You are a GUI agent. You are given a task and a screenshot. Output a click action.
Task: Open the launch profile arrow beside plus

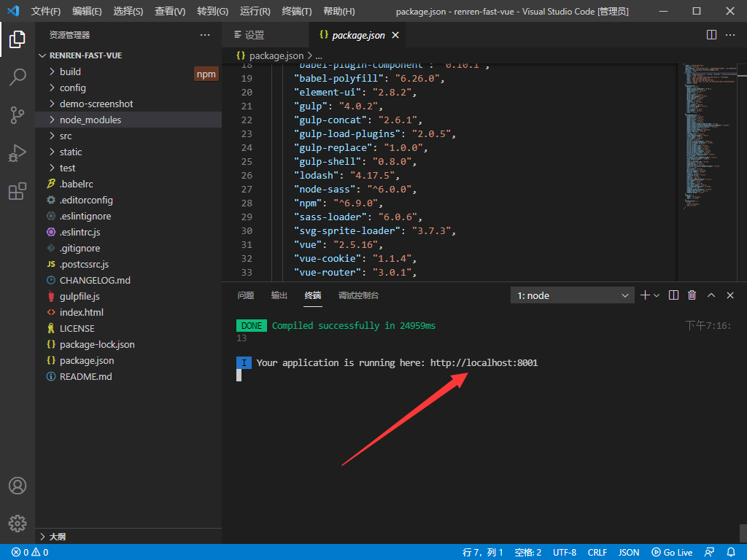coord(657,295)
